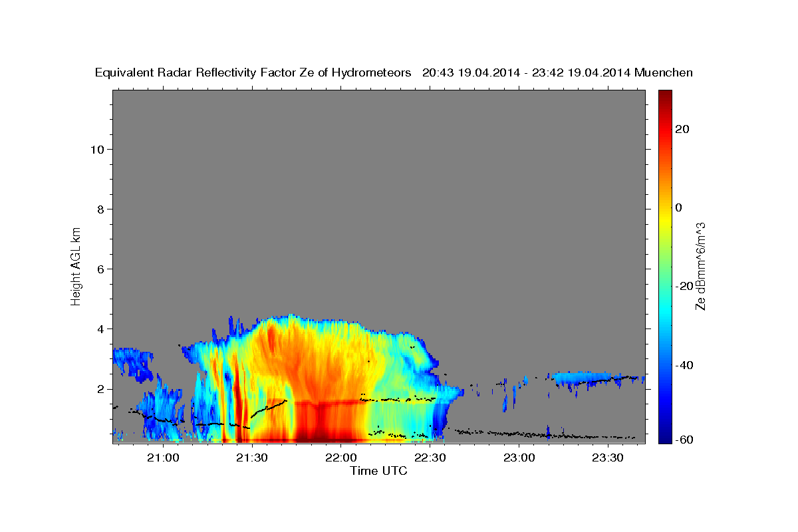The width and height of the screenshot is (798, 532).
Task: Click the '22:30' time tick label
Action: point(430,458)
